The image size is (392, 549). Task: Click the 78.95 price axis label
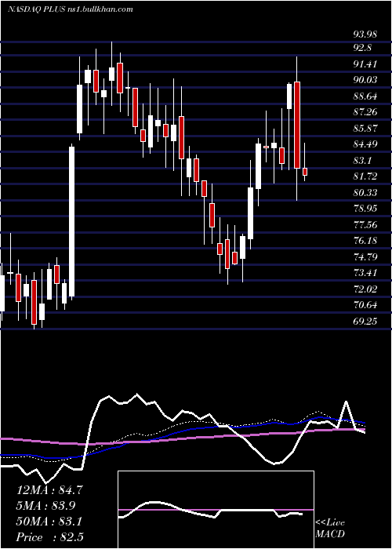click(x=365, y=209)
